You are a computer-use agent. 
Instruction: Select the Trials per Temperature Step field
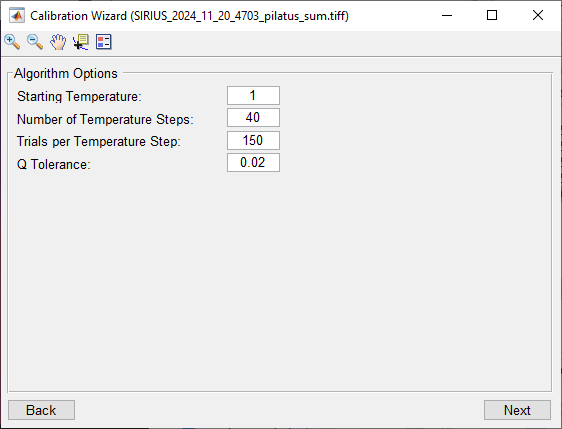[253, 140]
